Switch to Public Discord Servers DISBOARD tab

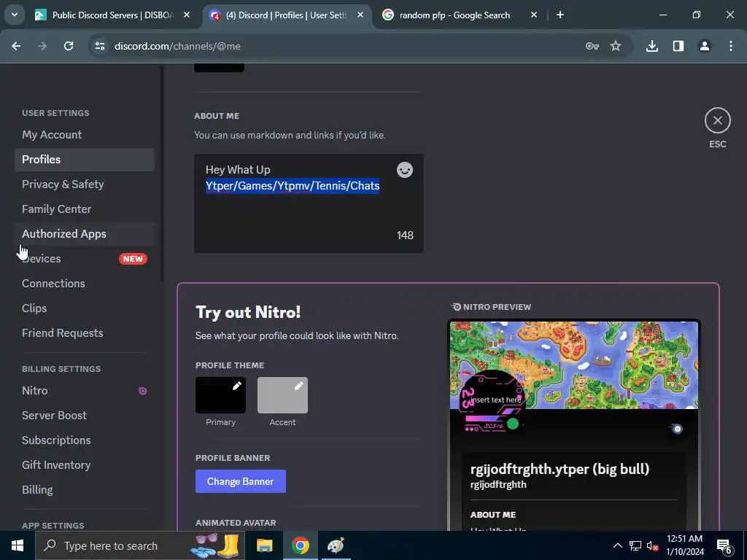pyautogui.click(x=113, y=15)
